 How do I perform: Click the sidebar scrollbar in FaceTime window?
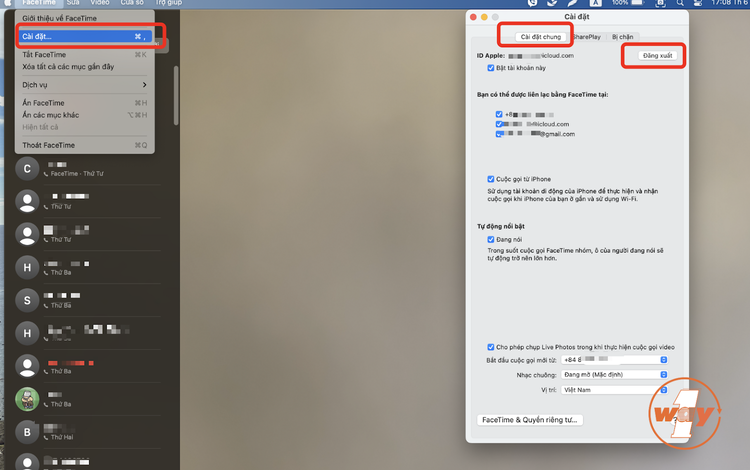click(x=176, y=95)
